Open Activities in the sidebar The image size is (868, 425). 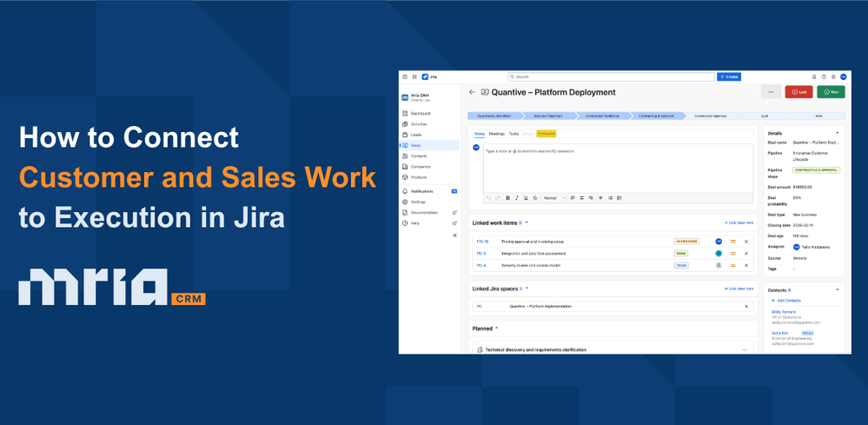[429, 124]
